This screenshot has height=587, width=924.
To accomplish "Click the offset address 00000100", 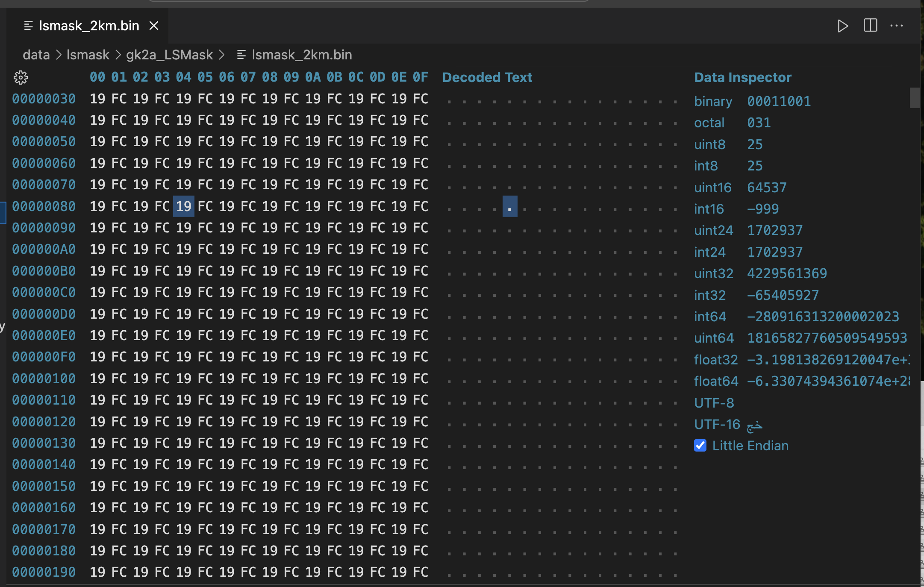I will tap(44, 379).
